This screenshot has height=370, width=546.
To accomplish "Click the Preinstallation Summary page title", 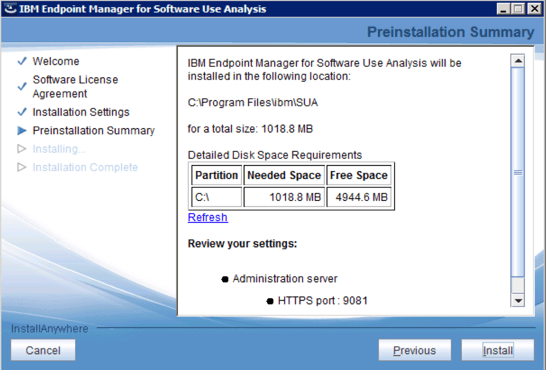I will click(x=451, y=32).
